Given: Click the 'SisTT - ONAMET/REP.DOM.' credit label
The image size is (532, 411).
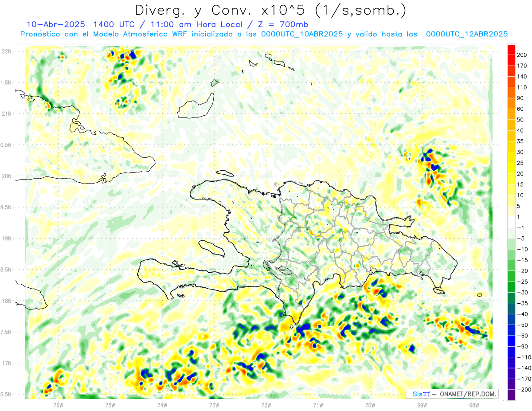Looking at the screenshot, I should [452, 394].
